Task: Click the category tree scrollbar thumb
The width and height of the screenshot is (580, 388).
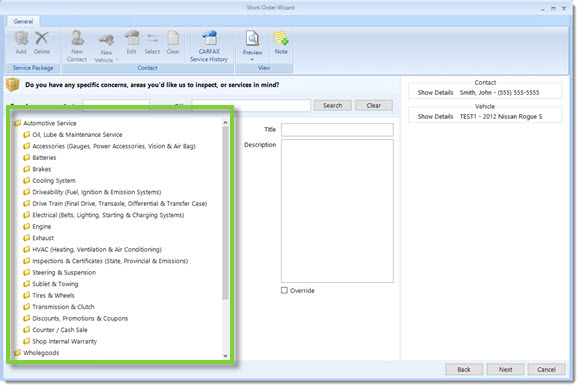Action: [x=225, y=213]
